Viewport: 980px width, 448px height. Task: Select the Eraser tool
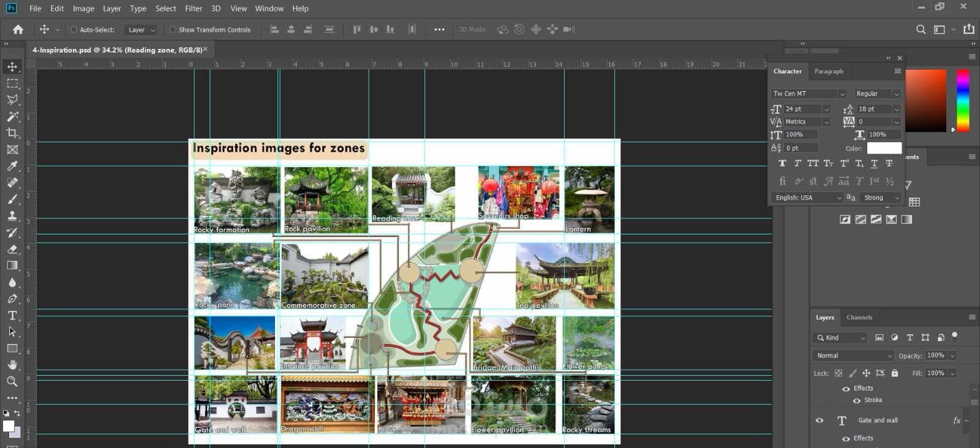[12, 248]
